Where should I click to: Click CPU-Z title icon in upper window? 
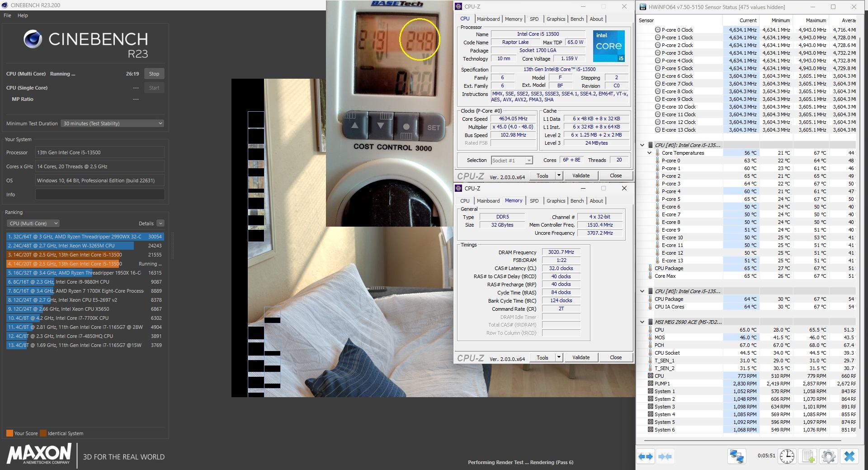click(458, 6)
